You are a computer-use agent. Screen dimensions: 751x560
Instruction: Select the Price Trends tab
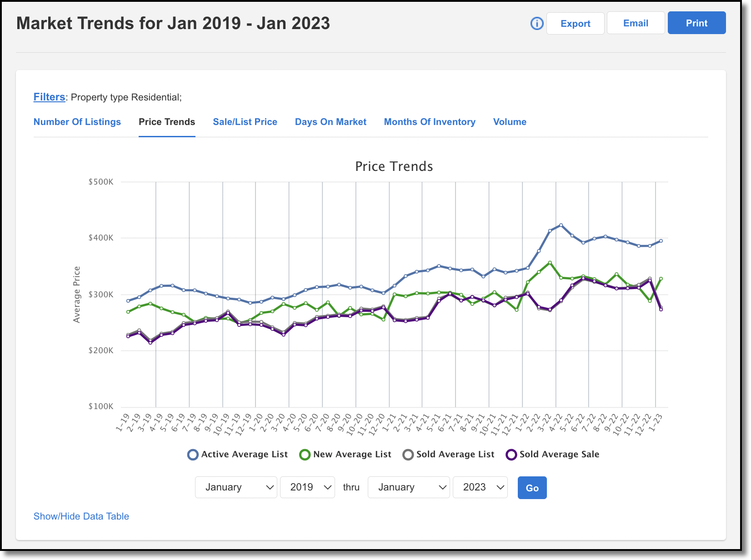167,122
